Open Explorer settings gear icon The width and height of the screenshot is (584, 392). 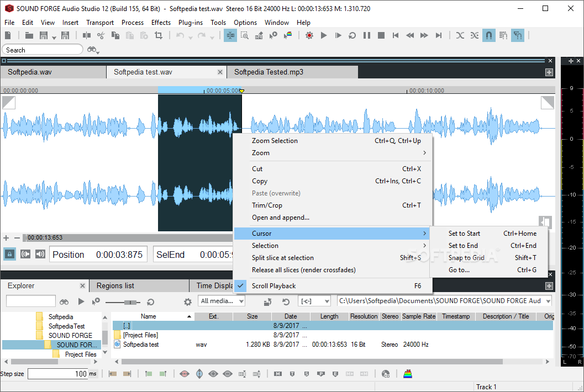point(188,302)
